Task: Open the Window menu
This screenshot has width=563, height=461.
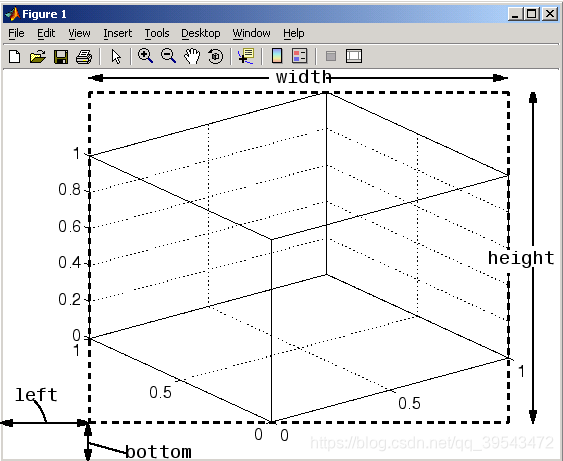Action: pyautogui.click(x=251, y=33)
